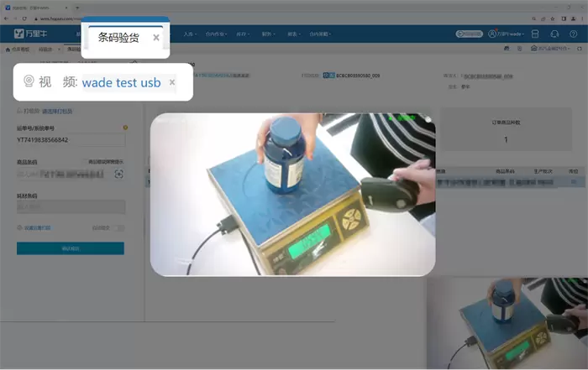Open the wade test usb video dropdown
The image size is (588, 370).
tap(121, 82)
